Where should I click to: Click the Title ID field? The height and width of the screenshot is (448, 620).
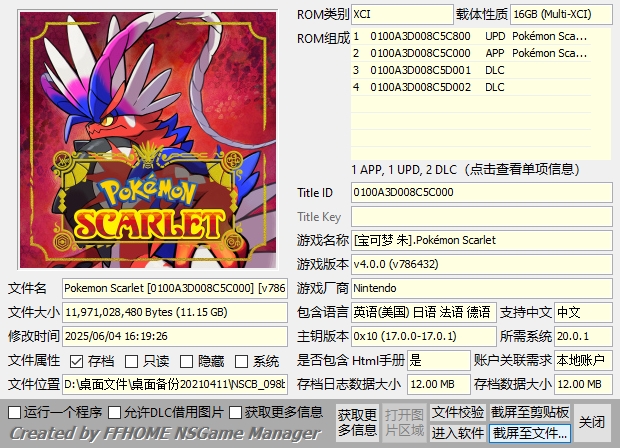coord(481,192)
